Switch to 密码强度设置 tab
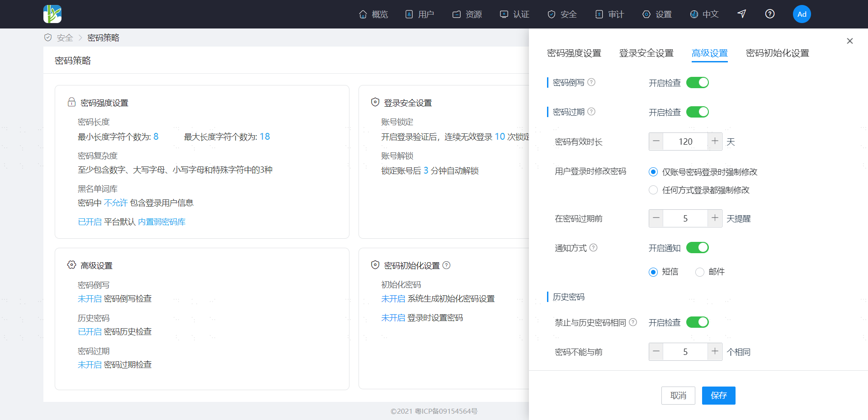 (574, 53)
